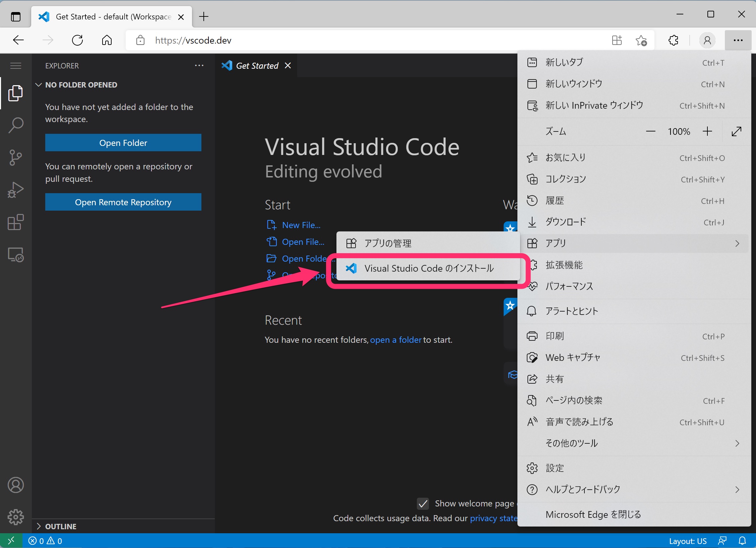Go to the browser Home page

pyautogui.click(x=107, y=40)
